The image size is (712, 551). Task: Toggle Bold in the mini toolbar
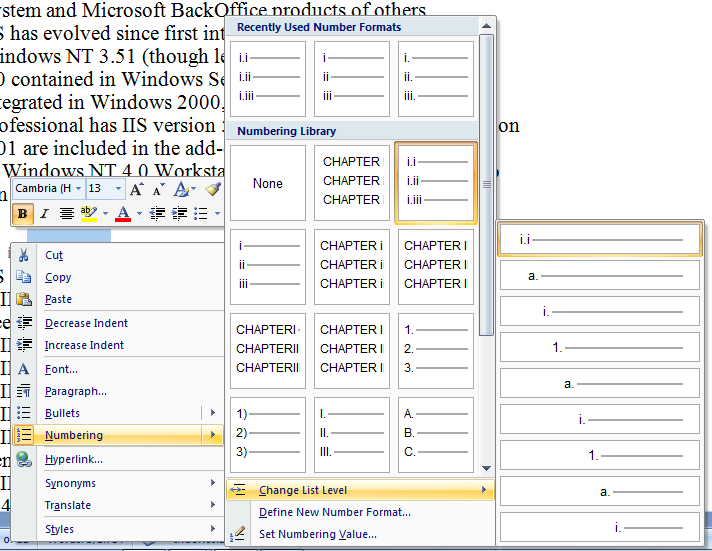(23, 213)
